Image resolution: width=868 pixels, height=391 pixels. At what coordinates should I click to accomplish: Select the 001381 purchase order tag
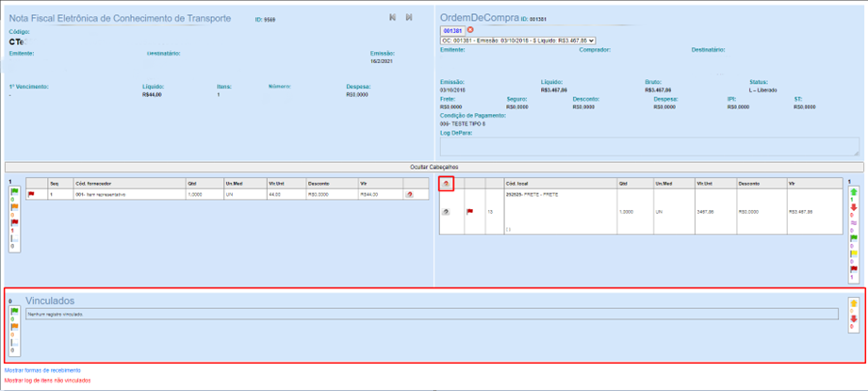(452, 30)
